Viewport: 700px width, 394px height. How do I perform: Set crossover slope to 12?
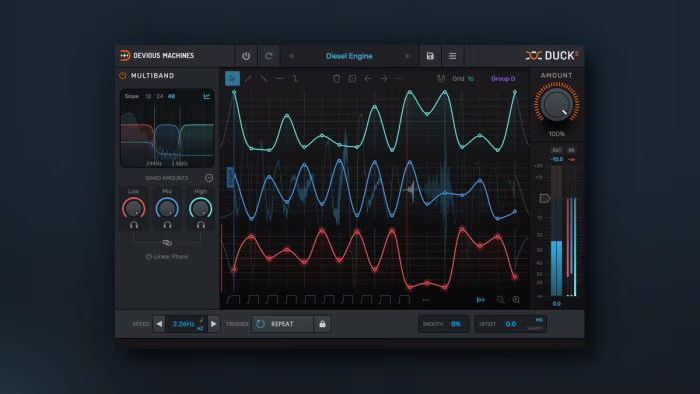tap(148, 96)
